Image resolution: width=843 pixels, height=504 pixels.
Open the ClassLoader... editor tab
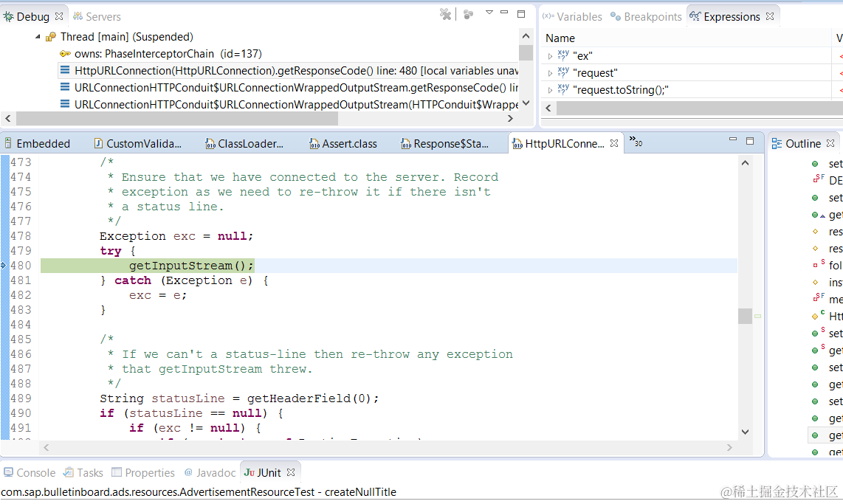[x=244, y=143]
